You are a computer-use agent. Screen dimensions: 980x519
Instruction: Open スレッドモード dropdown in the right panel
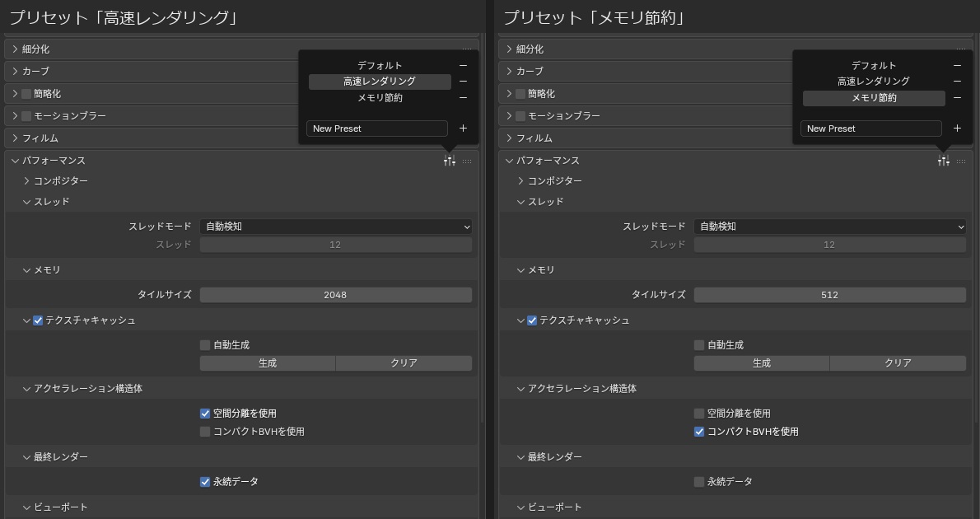830,227
